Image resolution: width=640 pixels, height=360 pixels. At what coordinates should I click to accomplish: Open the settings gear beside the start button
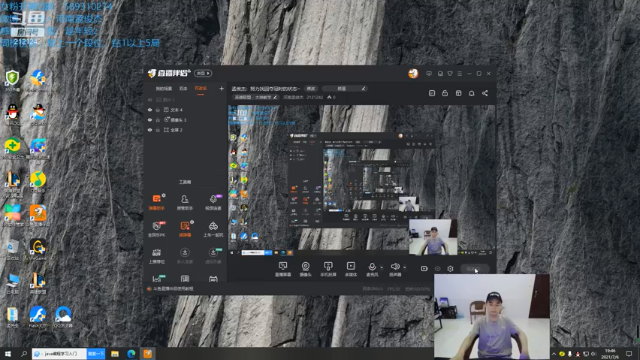coord(450,269)
